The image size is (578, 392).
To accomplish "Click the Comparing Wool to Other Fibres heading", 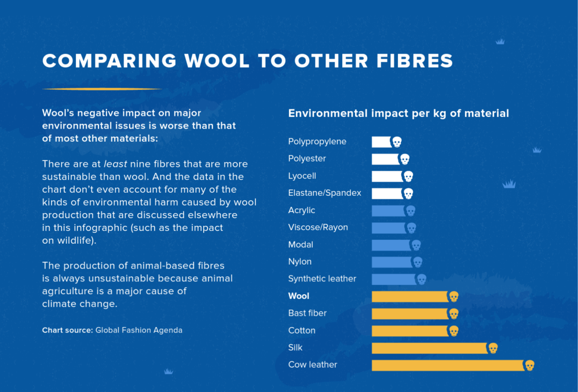I will pyautogui.click(x=248, y=61).
